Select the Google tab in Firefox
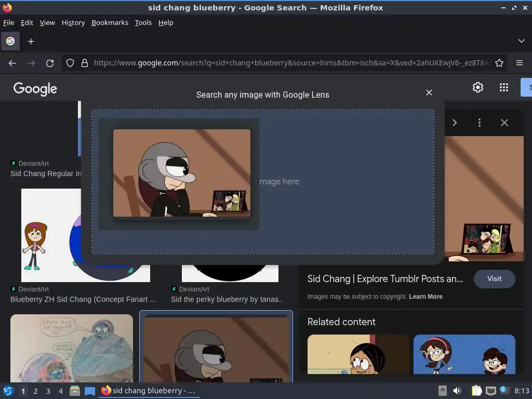Image resolution: width=532 pixels, height=399 pixels. pyautogui.click(x=10, y=41)
